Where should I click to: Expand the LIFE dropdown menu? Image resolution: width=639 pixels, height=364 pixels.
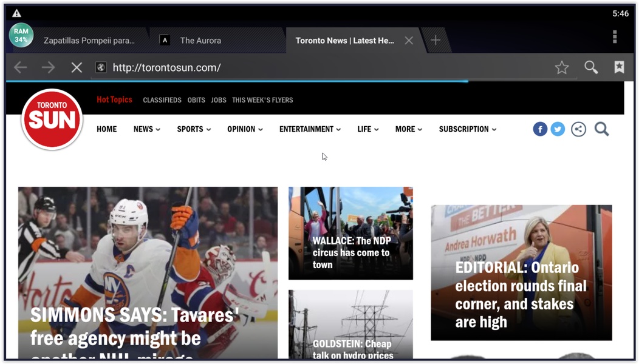point(368,129)
